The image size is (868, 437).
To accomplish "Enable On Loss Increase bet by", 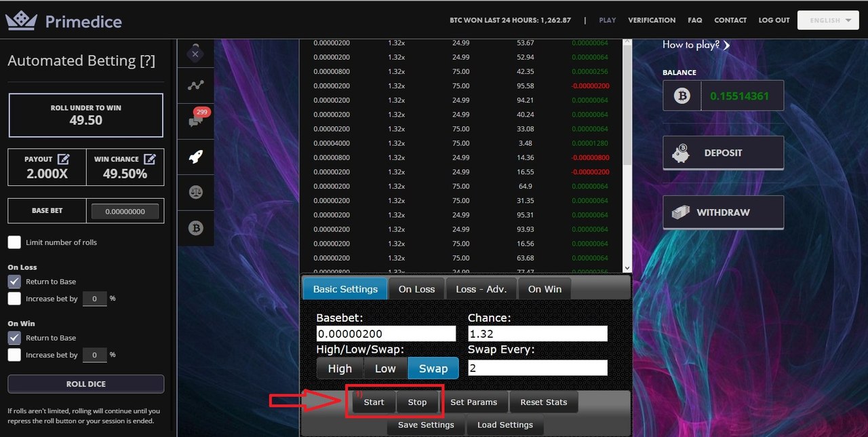I will (x=14, y=299).
